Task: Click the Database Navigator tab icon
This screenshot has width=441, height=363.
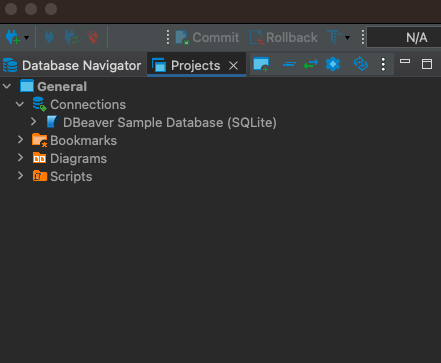Action: pyautogui.click(x=10, y=65)
